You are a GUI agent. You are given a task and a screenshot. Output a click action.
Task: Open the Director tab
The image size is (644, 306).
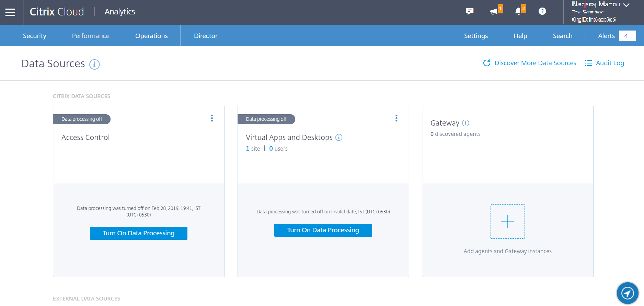click(206, 36)
